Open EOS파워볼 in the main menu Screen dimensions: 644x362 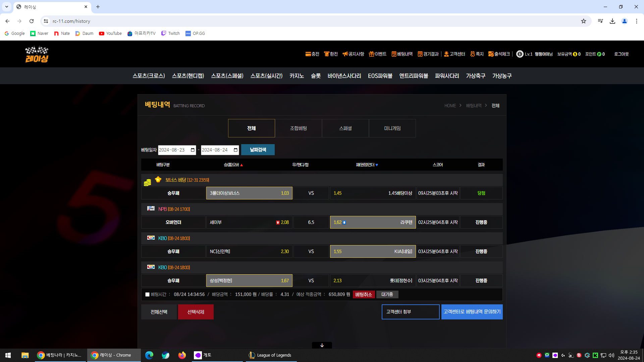tap(380, 76)
